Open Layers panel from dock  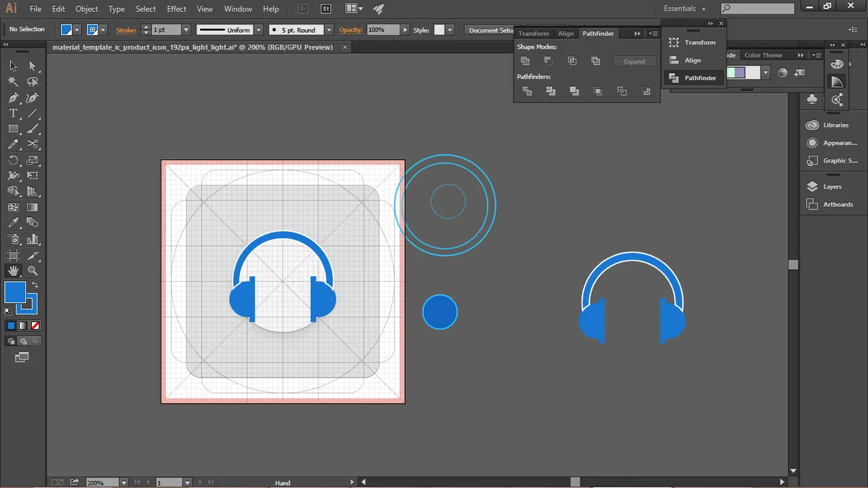tap(825, 186)
